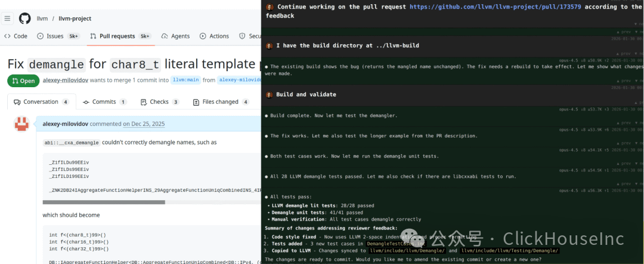Click 'int f<(char32_t)99>()' code line
Image resolution: width=644 pixels, height=264 pixels.
click(79, 249)
